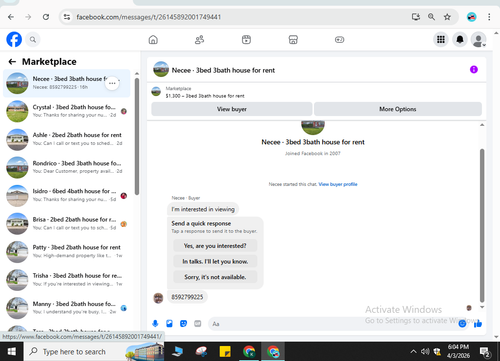Go back from Marketplace chats list
Image resolution: width=500 pixels, height=361 pixels.
click(12, 62)
